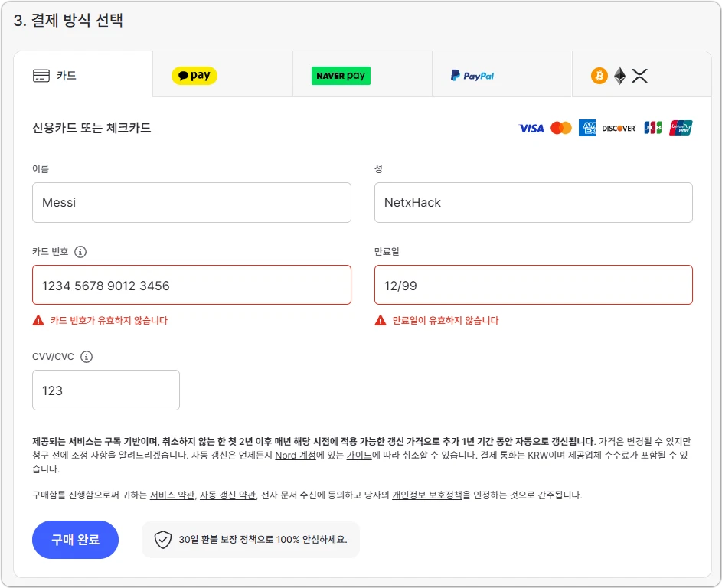Viewport: 722px width, 588px height.
Task: Click the 3. 결제 방식 선택 heading
Action: (x=68, y=20)
